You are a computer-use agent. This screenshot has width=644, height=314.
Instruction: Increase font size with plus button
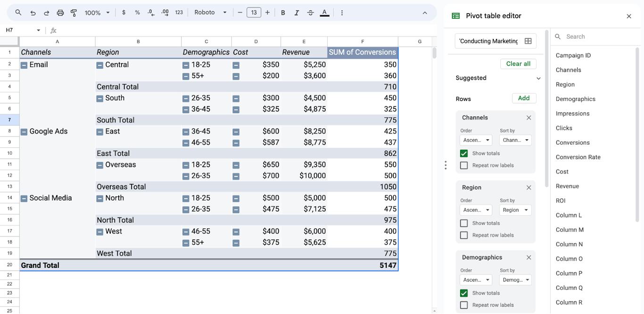tap(267, 13)
